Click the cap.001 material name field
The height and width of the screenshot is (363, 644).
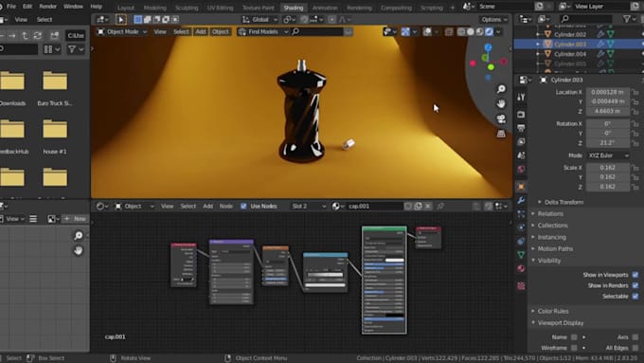click(374, 206)
